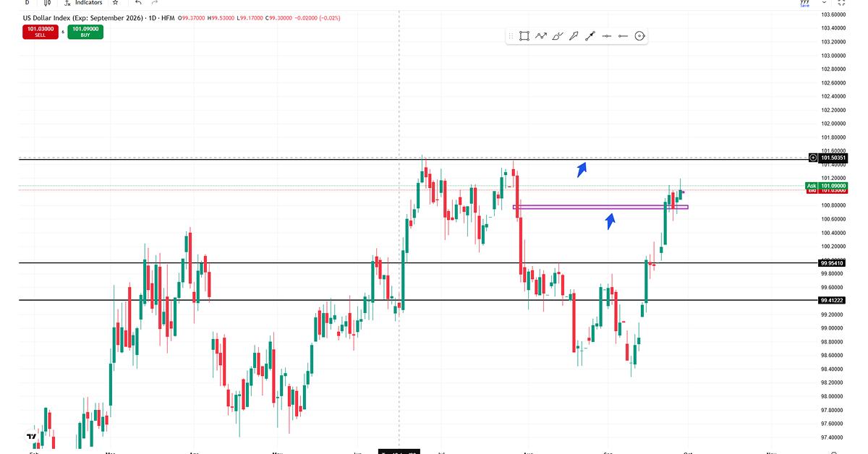Select the rectangle drawing tool

pyautogui.click(x=524, y=35)
